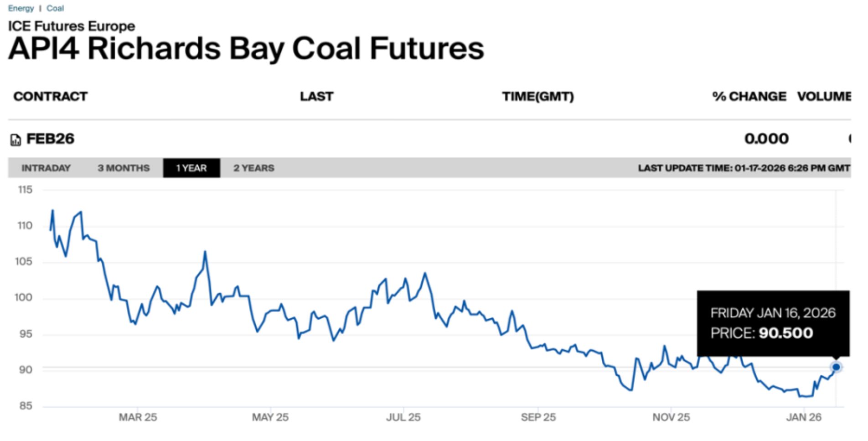Image resolution: width=868 pixels, height=441 pixels.
Task: Click the % CHANGE column header
Action: coord(749,96)
